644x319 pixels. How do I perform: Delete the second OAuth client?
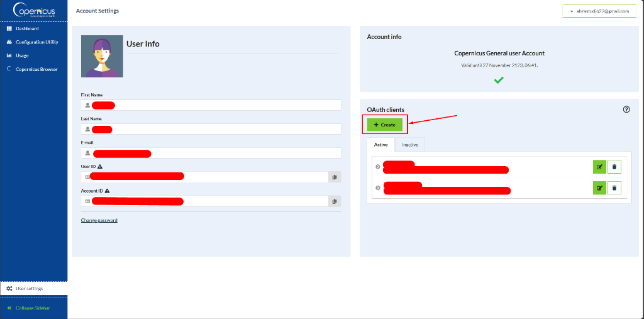click(x=614, y=187)
